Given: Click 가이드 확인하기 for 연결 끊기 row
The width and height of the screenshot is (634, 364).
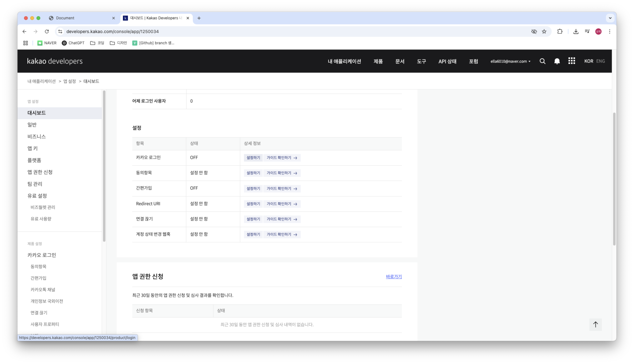Looking at the screenshot, I should click(x=282, y=219).
